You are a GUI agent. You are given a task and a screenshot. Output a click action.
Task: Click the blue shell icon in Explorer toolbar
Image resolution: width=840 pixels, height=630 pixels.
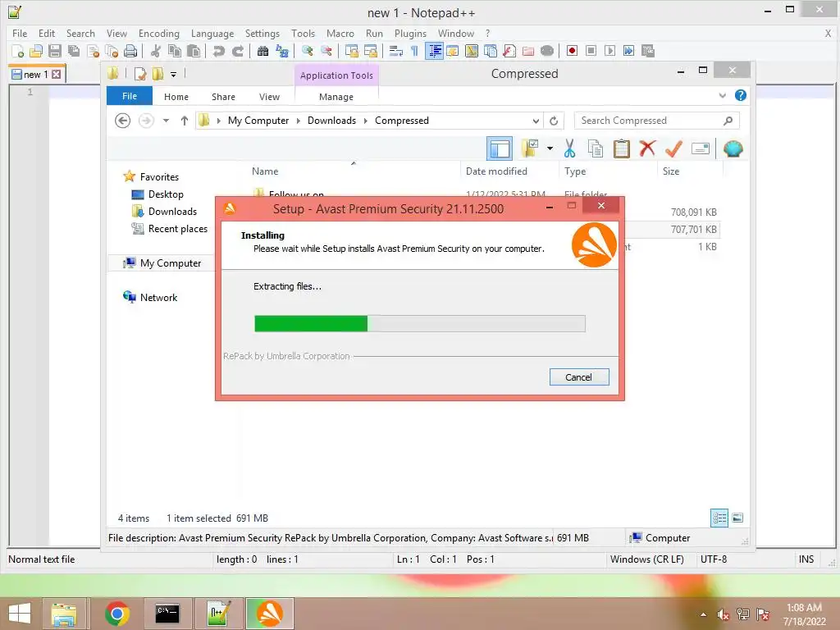pos(733,148)
